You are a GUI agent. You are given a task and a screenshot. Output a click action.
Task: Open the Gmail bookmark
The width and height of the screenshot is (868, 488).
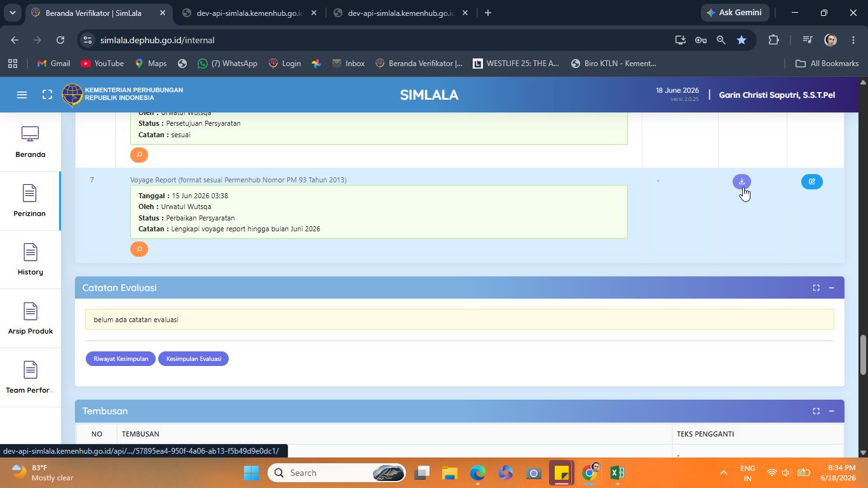(53, 64)
